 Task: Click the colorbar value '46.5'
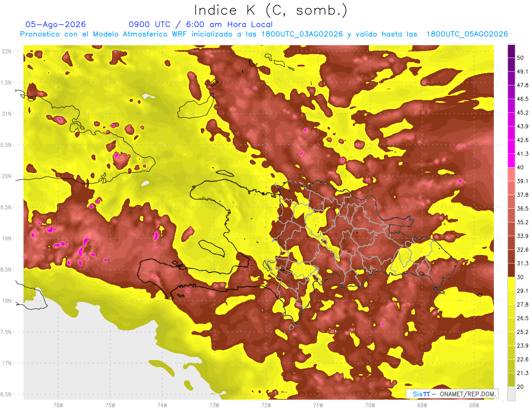point(523,99)
